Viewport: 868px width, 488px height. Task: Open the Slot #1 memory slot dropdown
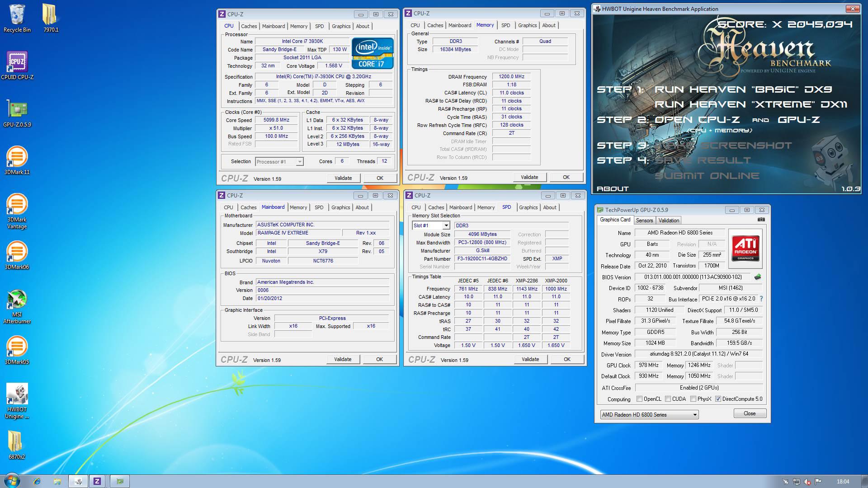(431, 225)
